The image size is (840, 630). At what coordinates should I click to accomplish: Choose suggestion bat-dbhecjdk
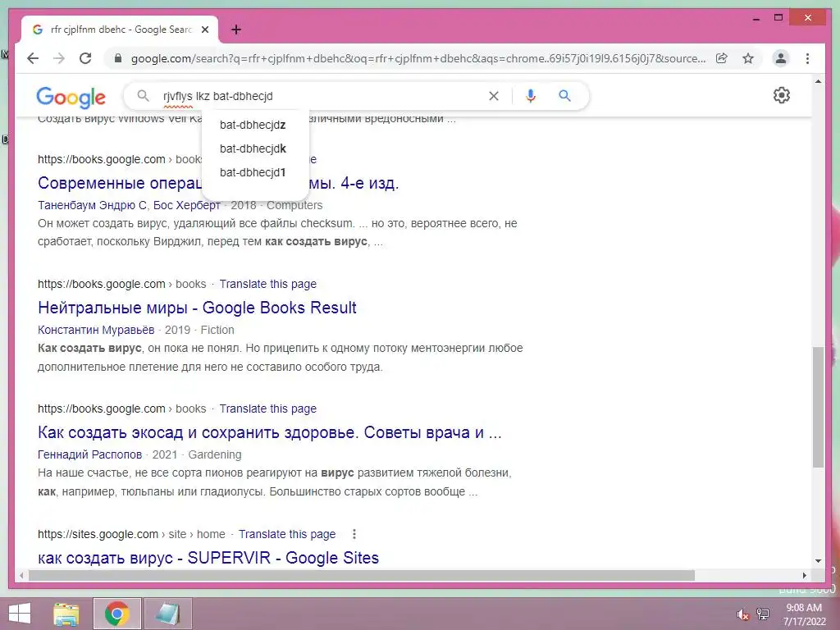253,148
